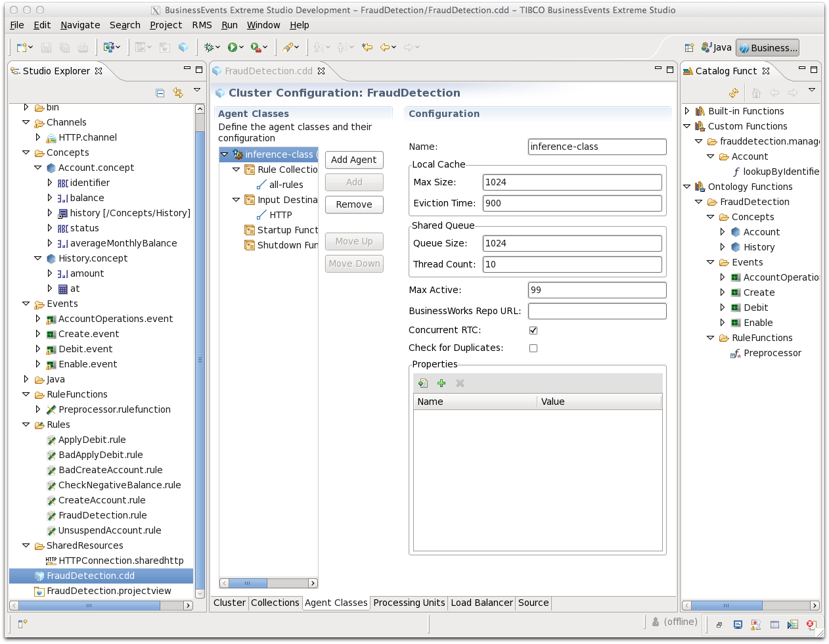This screenshot has height=644, width=829.
Task: Click the Problems view icon in status bar
Action: point(756,624)
